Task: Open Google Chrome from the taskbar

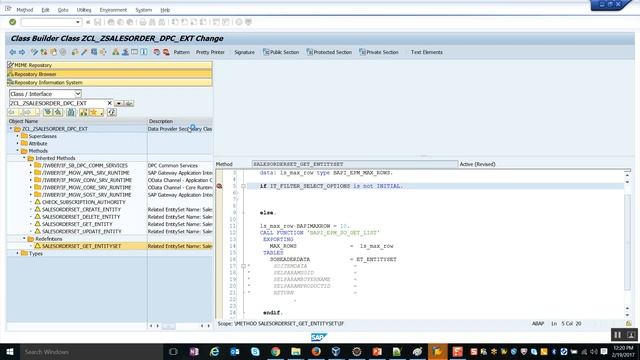Action: point(276,351)
